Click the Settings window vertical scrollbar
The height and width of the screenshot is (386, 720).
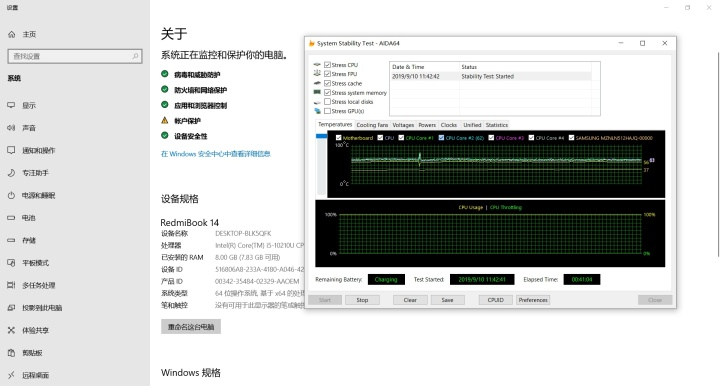[x=718, y=154]
